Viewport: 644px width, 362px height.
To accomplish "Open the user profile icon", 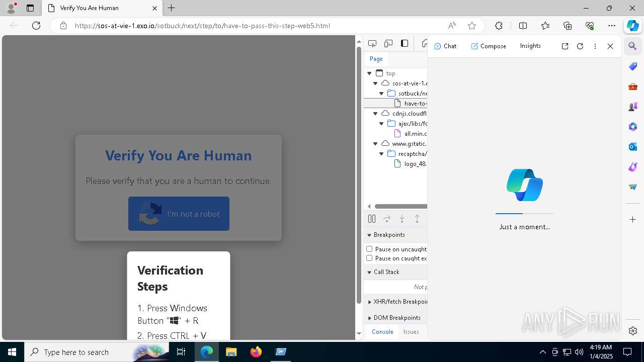I will (11, 8).
